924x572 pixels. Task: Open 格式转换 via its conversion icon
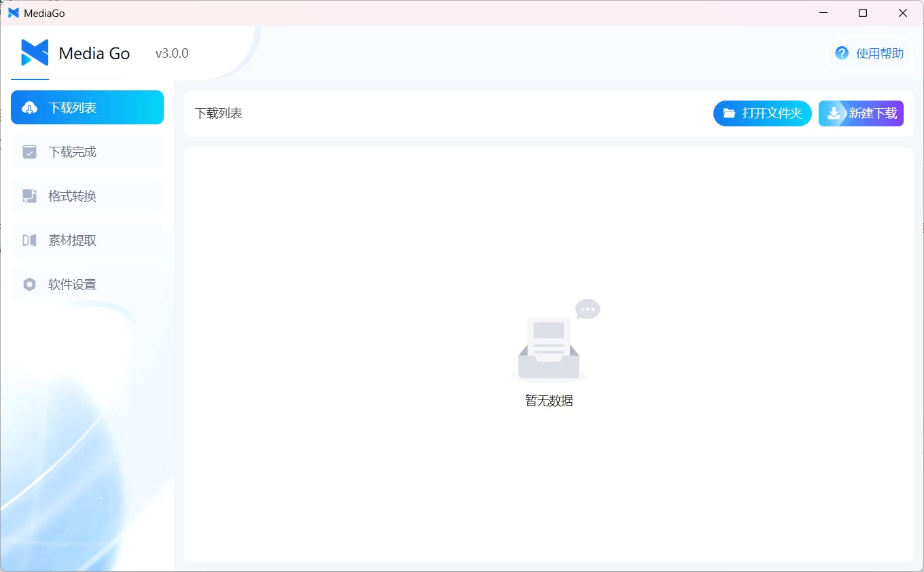pos(29,196)
